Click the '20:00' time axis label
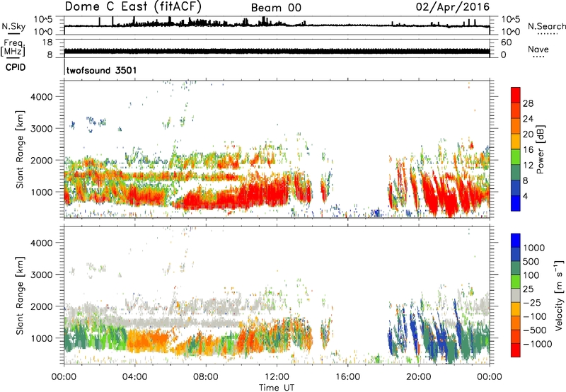The image size is (566, 392). point(419,377)
